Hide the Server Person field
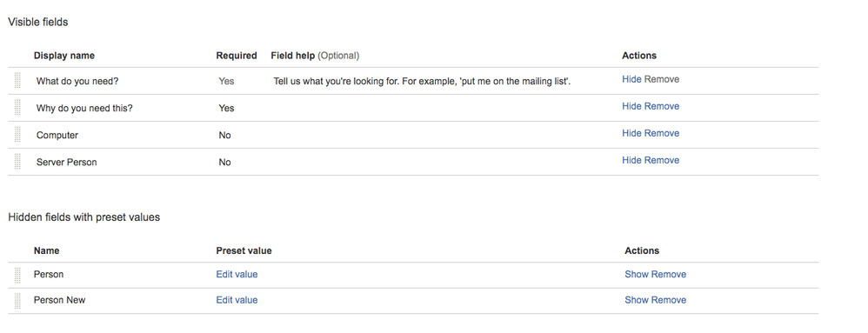 (631, 161)
